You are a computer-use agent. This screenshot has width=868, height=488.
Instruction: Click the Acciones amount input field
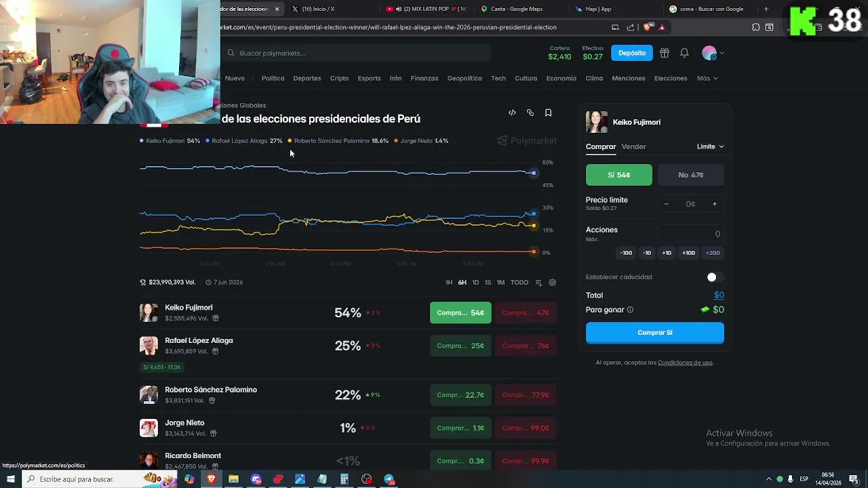pos(690,234)
